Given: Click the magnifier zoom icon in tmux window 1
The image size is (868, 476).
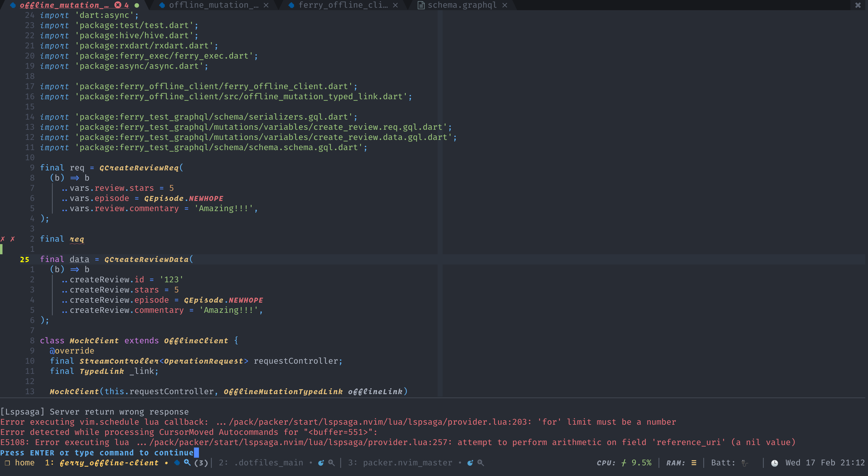Looking at the screenshot, I should coord(187,462).
